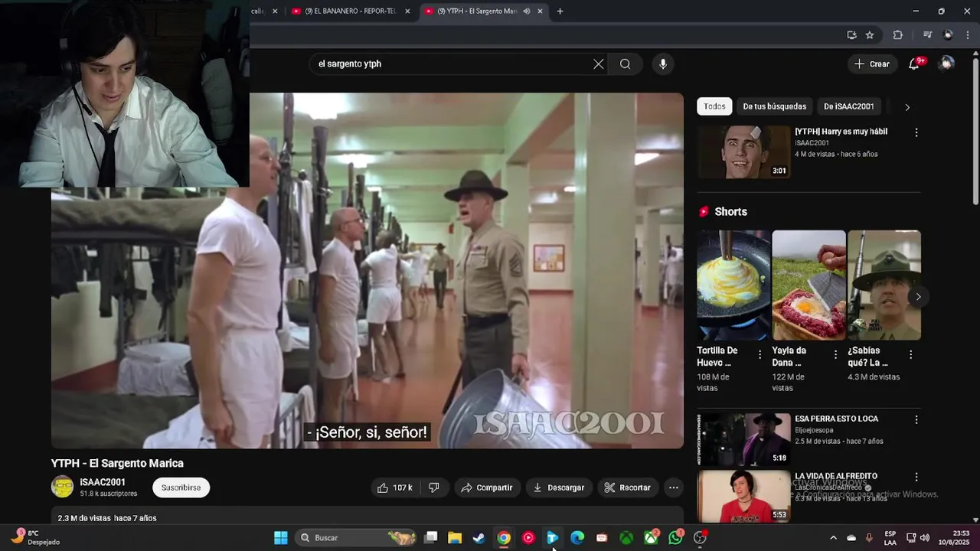
Task: Reveal more filter chips with right arrow
Action: click(907, 107)
